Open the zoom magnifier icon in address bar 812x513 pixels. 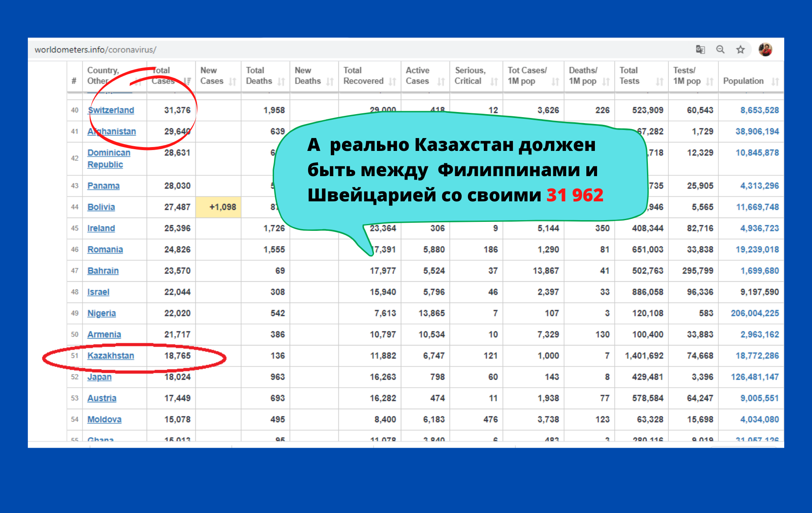[x=721, y=50]
